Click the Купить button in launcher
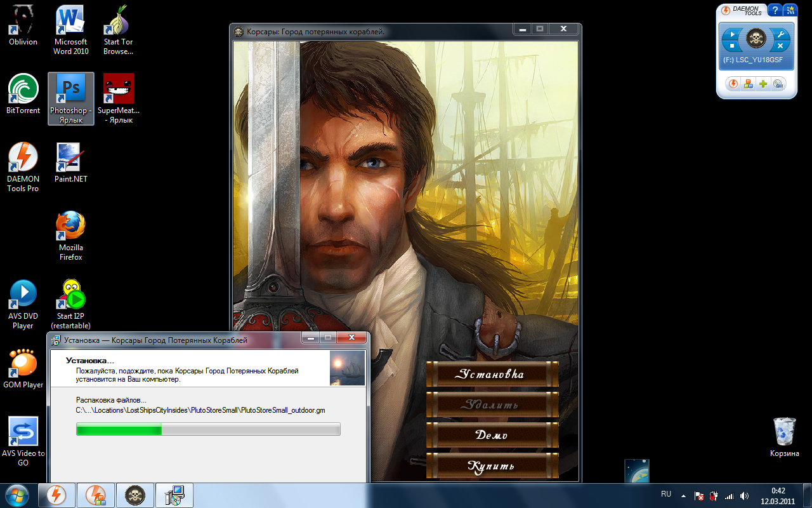812x508 pixels. [492, 465]
